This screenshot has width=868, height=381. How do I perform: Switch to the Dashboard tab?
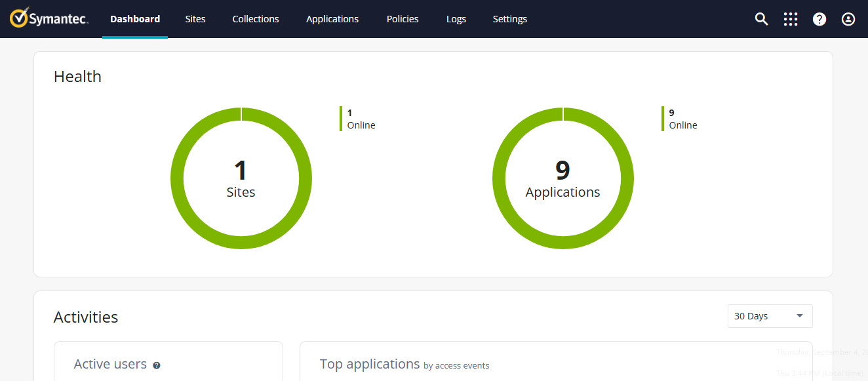click(x=135, y=19)
